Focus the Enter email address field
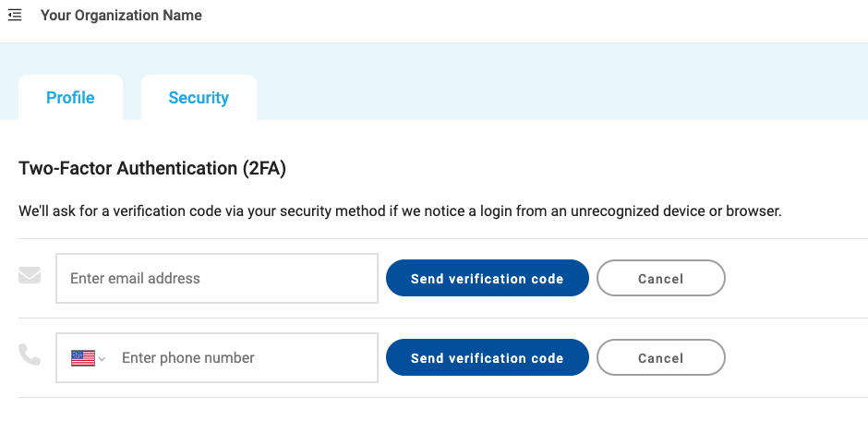Screen dimensions: 868x445 (217, 279)
